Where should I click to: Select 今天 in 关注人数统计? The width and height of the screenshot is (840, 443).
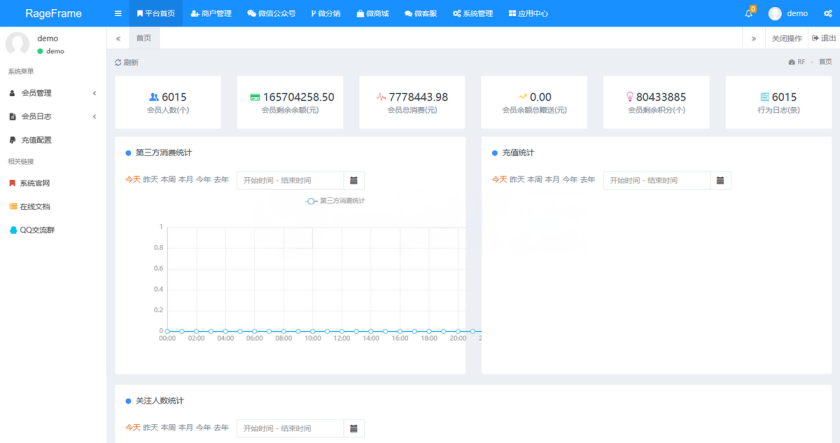133,427
